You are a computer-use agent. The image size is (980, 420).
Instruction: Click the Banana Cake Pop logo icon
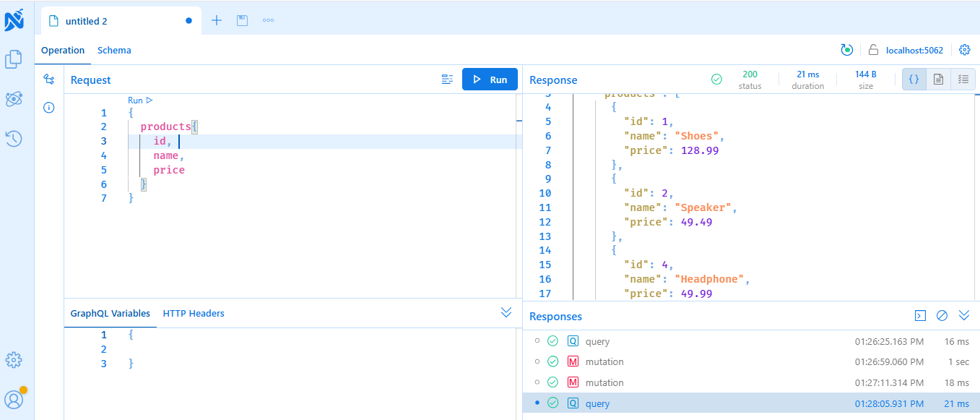pos(14,20)
